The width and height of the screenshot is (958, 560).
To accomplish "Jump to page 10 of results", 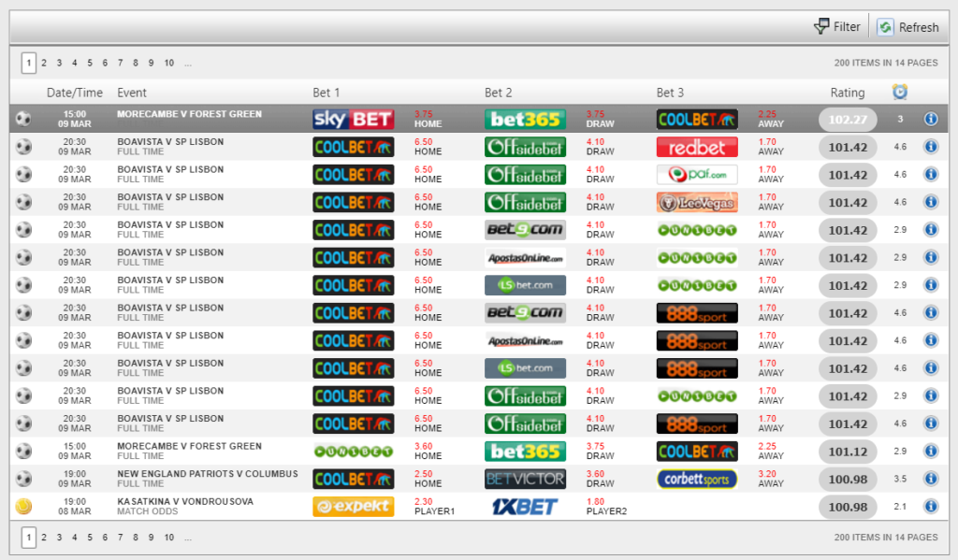I will pos(168,62).
